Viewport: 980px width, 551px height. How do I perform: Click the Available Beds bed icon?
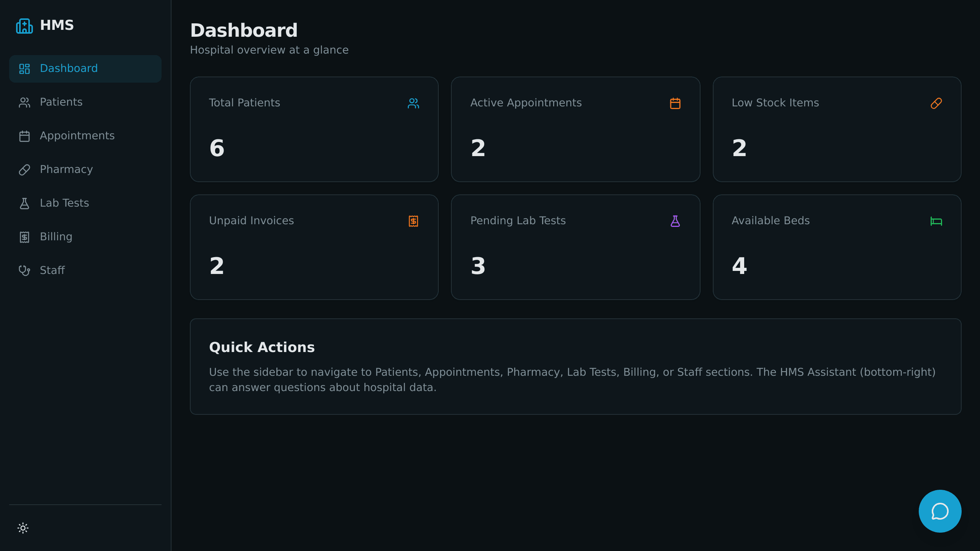click(936, 221)
